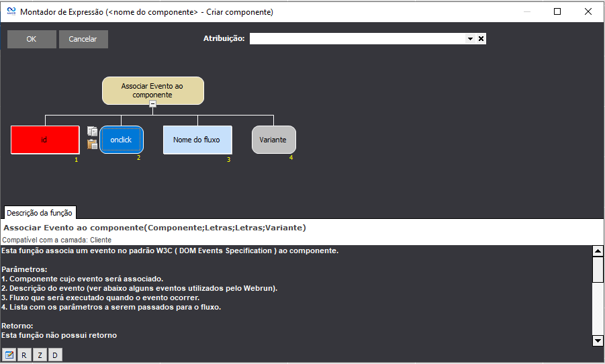Select the Descrição da função tab
This screenshot has height=364, width=605.
tap(40, 213)
